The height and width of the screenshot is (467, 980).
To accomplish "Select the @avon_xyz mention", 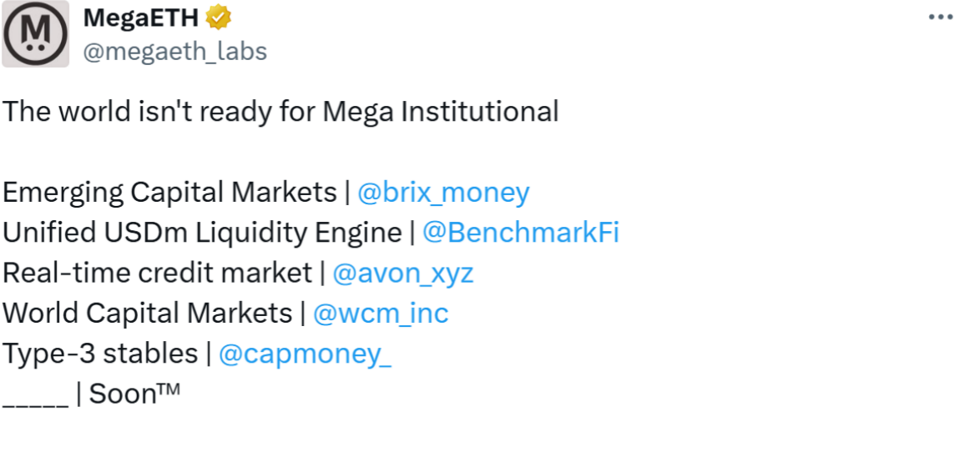I will point(403,273).
